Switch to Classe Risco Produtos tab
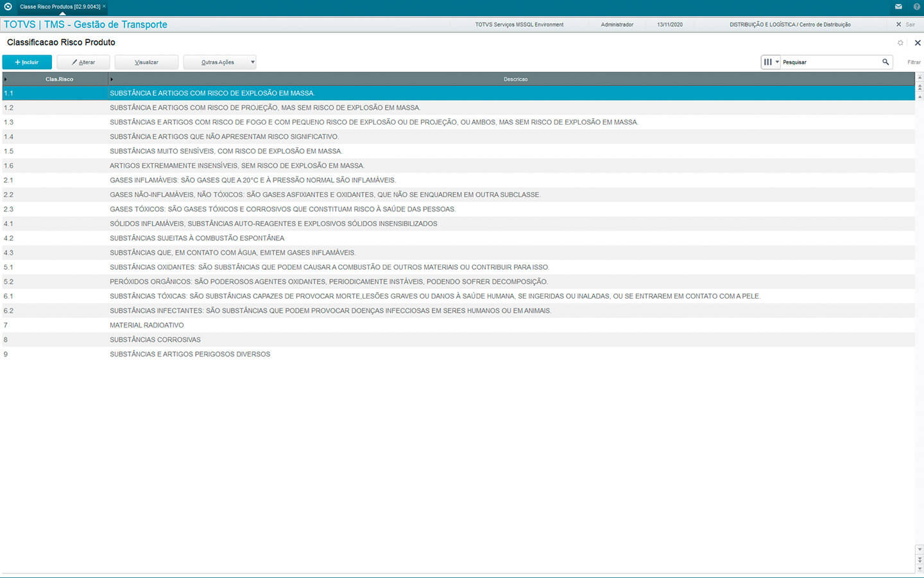 pyautogui.click(x=60, y=6)
